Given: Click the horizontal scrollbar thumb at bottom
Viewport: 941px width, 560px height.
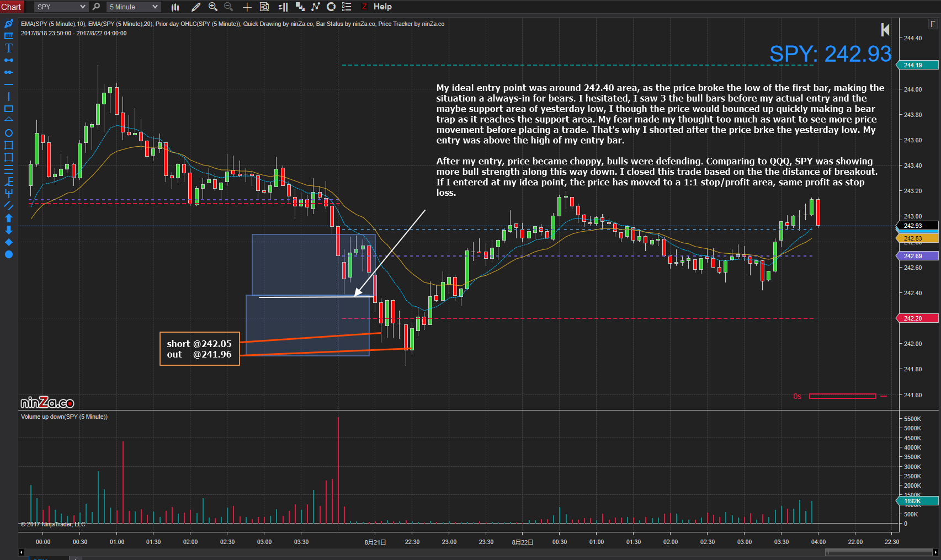Looking at the screenshot, I should point(879,552).
